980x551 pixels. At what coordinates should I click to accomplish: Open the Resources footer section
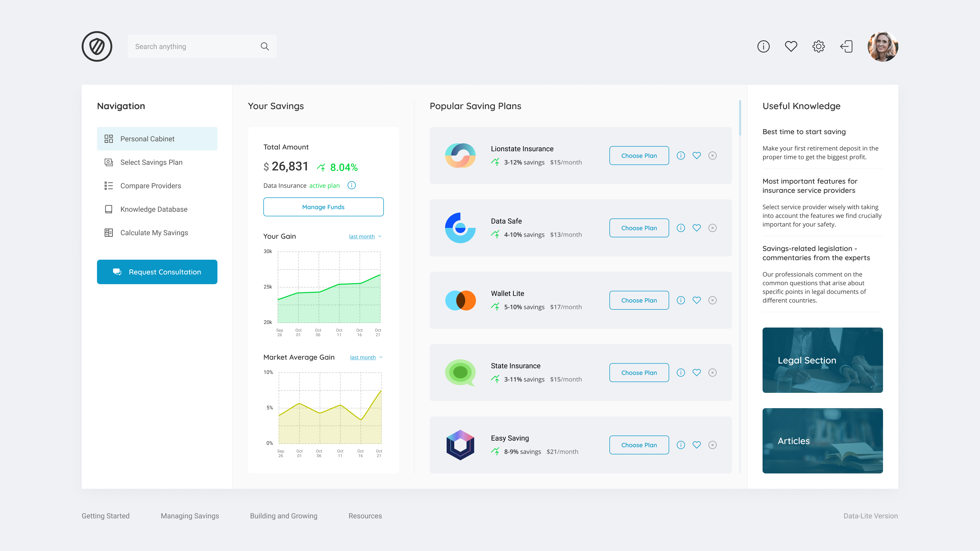(x=365, y=516)
